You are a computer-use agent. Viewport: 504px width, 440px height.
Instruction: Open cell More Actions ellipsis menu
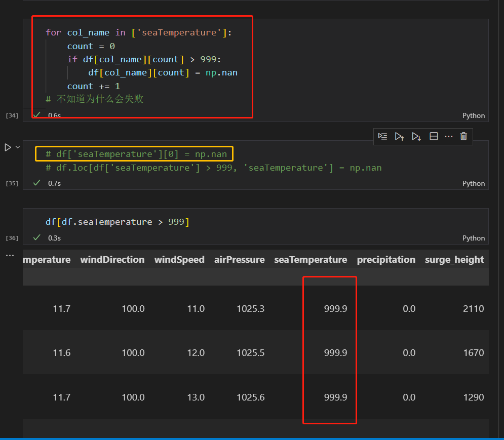click(x=448, y=136)
